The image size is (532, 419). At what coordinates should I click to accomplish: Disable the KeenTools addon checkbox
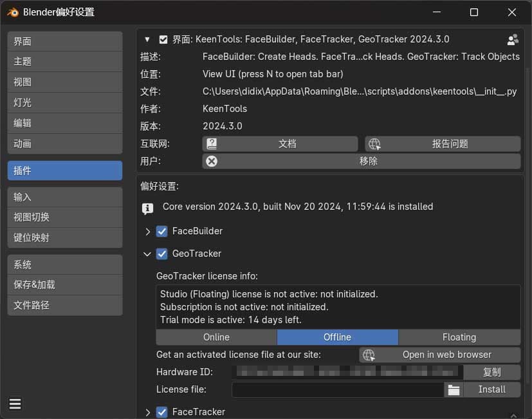click(163, 40)
